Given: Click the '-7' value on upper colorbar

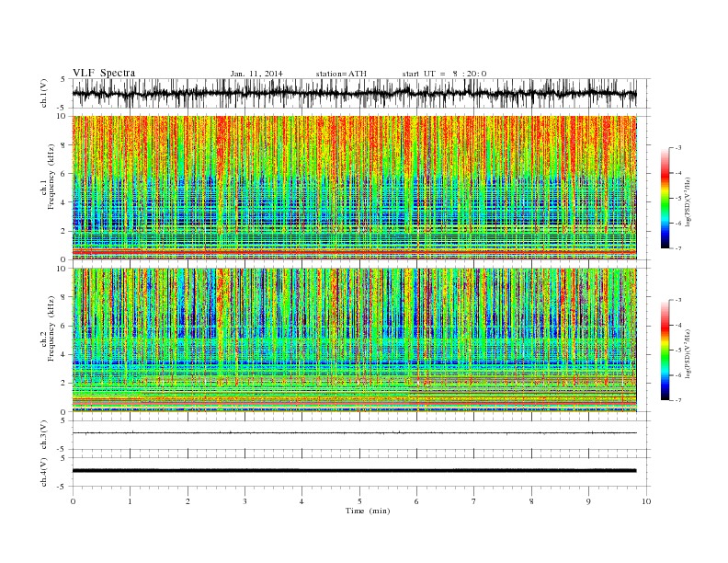Looking at the screenshot, I should (x=678, y=248).
